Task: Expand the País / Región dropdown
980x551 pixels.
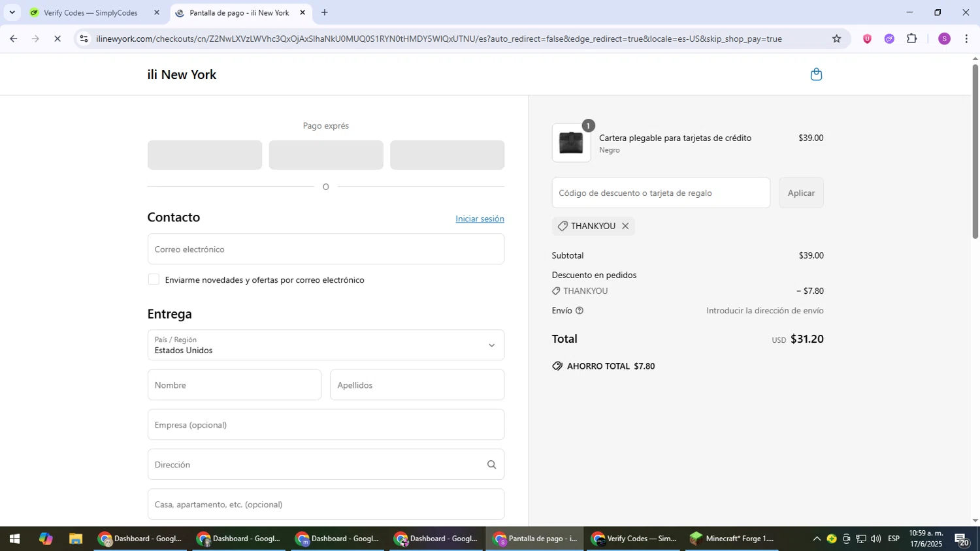Action: pos(326,345)
